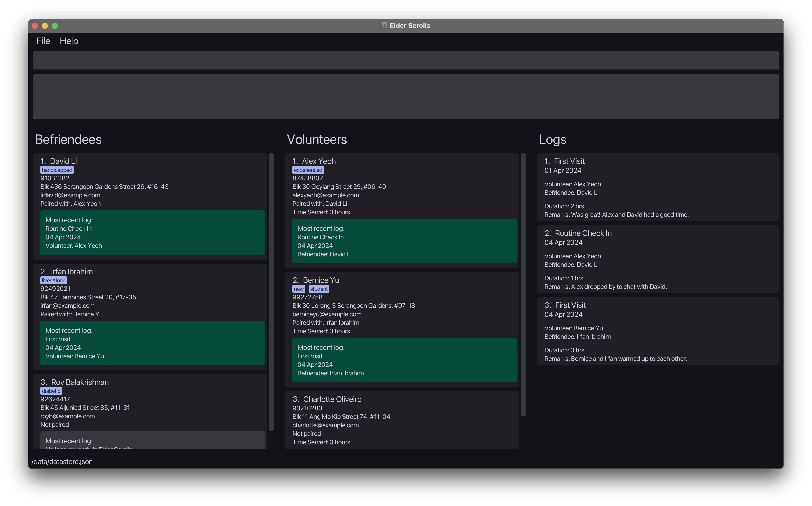Click remarks 'Was great! Alex and David'
812x506 pixels.
[616, 214]
